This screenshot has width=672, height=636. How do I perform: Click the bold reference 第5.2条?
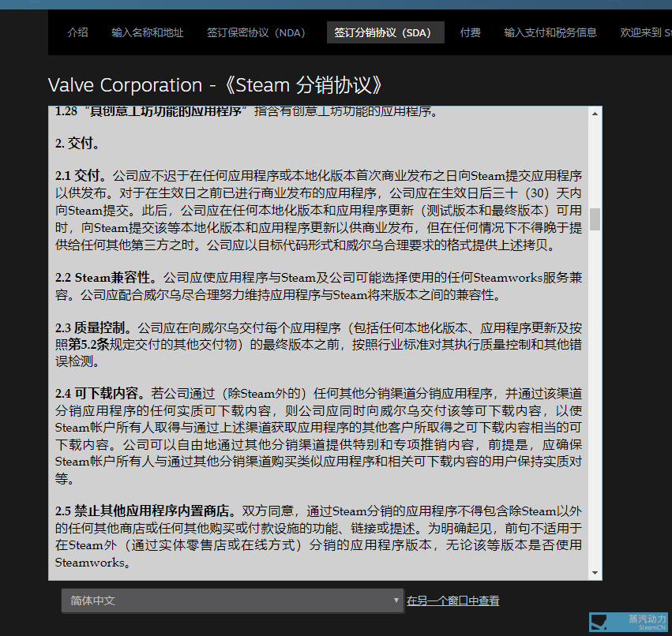click(x=88, y=344)
